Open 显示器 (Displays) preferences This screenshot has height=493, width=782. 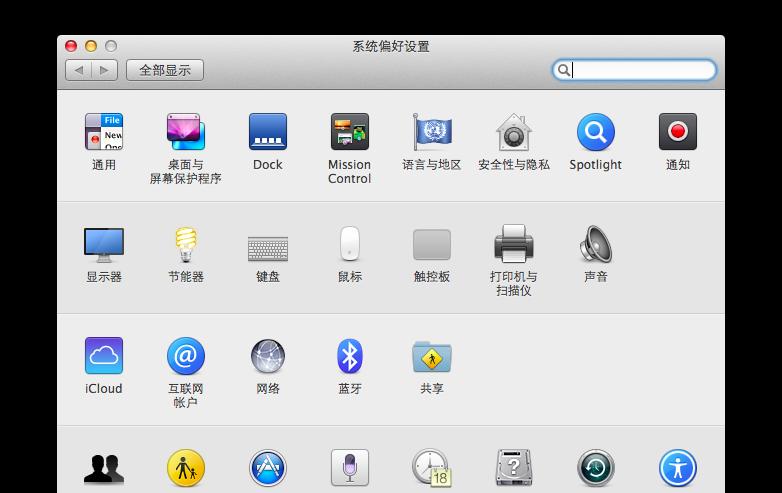(x=104, y=245)
